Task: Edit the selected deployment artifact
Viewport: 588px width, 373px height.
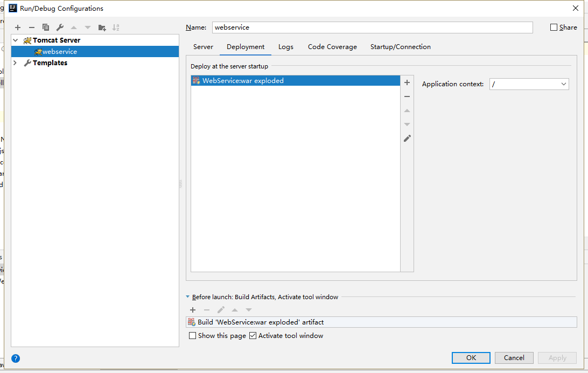Action: click(x=407, y=139)
